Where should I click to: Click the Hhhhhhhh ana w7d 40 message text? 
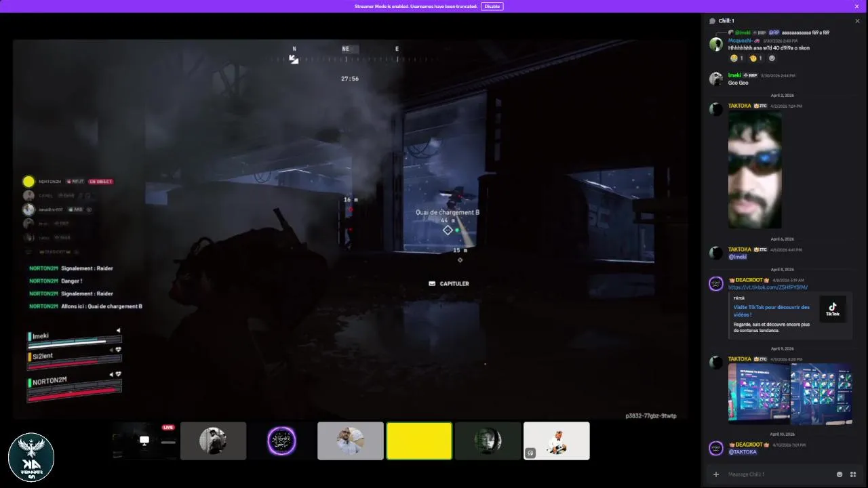769,48
